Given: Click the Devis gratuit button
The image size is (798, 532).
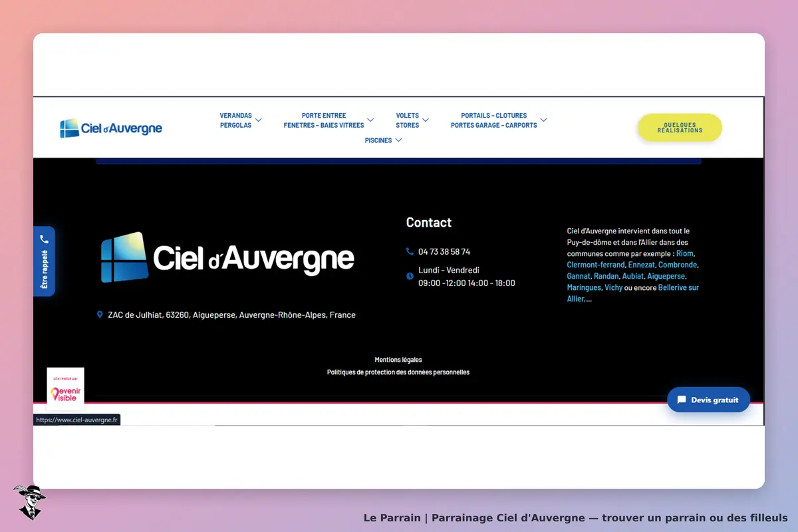Looking at the screenshot, I should coord(708,400).
